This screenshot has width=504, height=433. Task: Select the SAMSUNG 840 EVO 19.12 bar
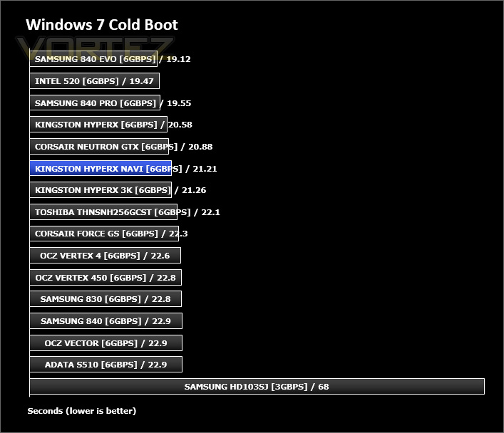93,59
